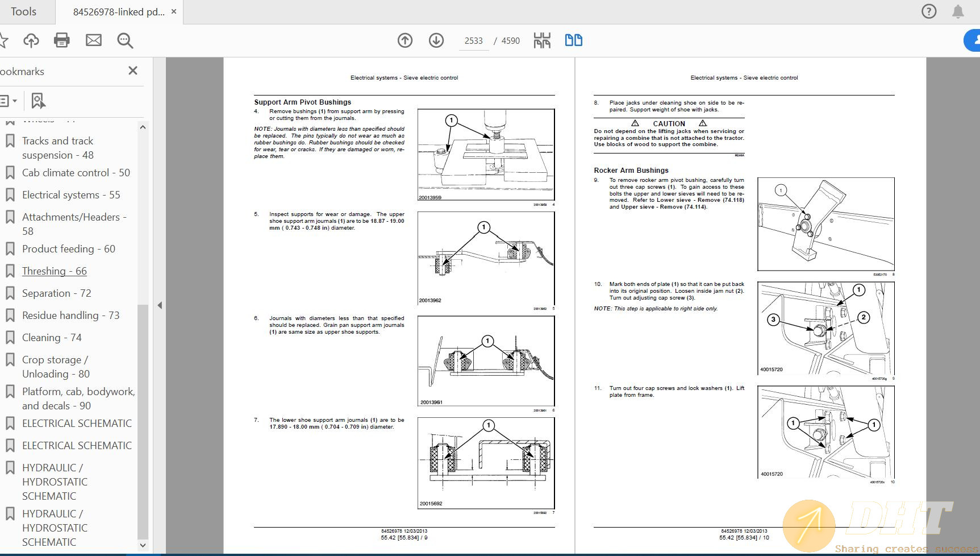Viewport: 980px width, 556px height.
Task: Select Platform, cab, bodywork, and decals - 90
Action: pos(78,399)
